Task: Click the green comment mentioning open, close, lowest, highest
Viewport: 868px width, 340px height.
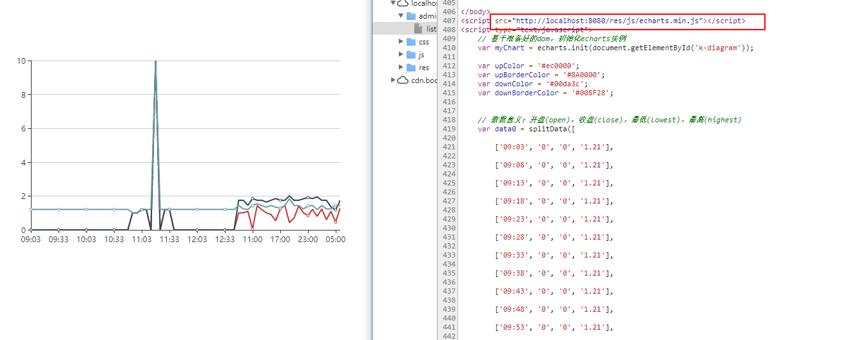Action: (610, 120)
